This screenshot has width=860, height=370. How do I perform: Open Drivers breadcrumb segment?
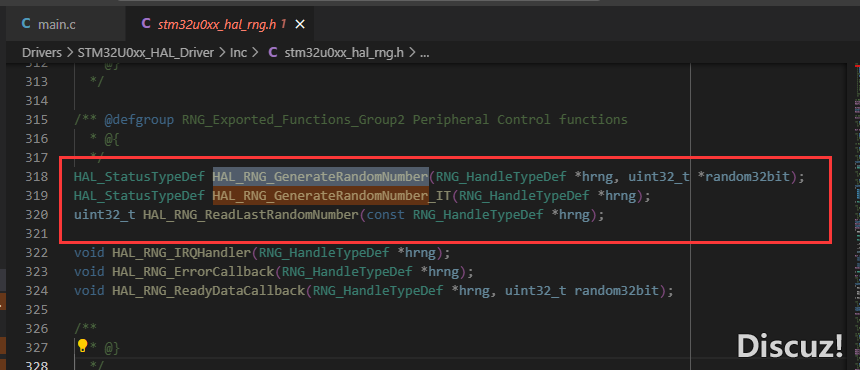point(42,53)
